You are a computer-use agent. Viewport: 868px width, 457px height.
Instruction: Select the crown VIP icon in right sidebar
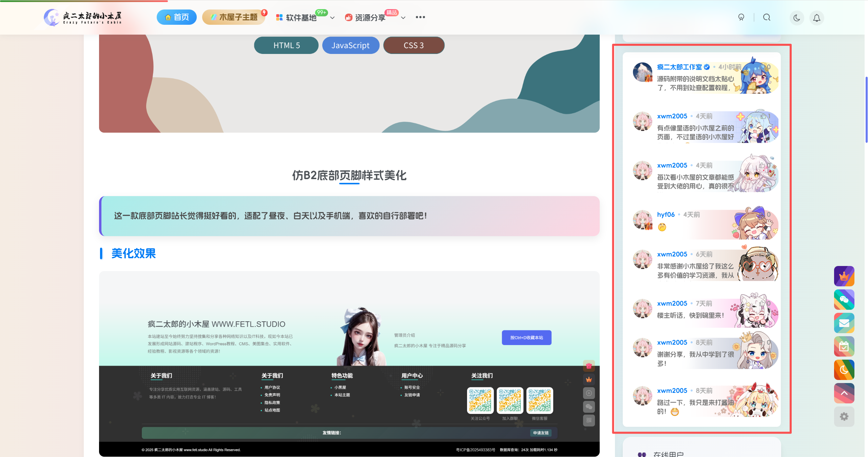click(844, 276)
